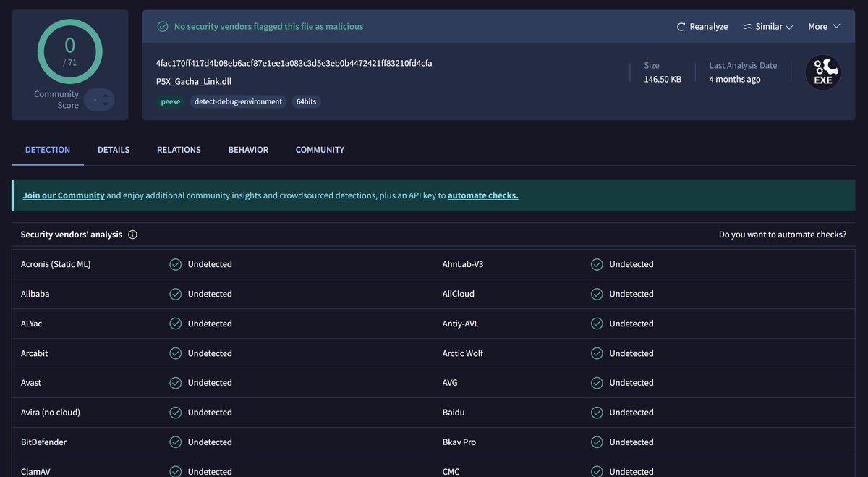
Task: Click Arcabit row undetected check icon
Action: pos(175,353)
